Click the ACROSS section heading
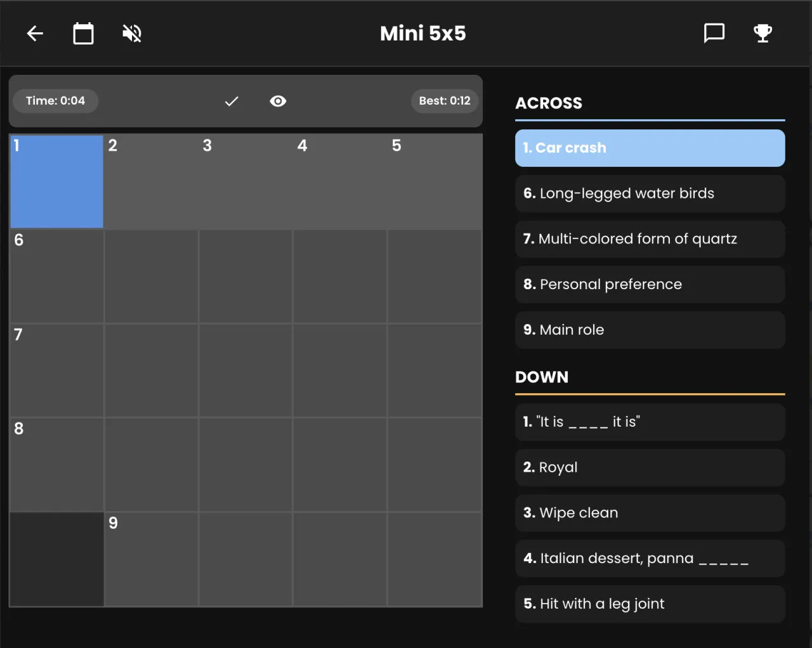The width and height of the screenshot is (812, 648). click(x=549, y=103)
